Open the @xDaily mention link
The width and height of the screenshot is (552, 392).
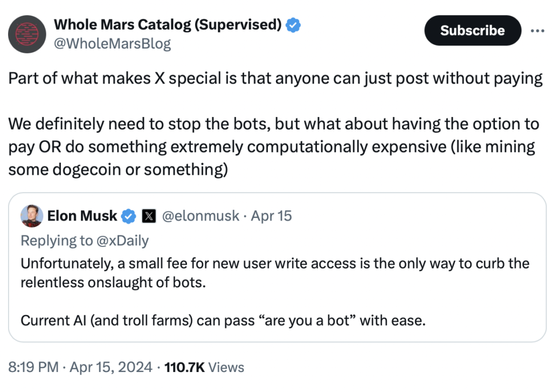pyautogui.click(x=122, y=240)
